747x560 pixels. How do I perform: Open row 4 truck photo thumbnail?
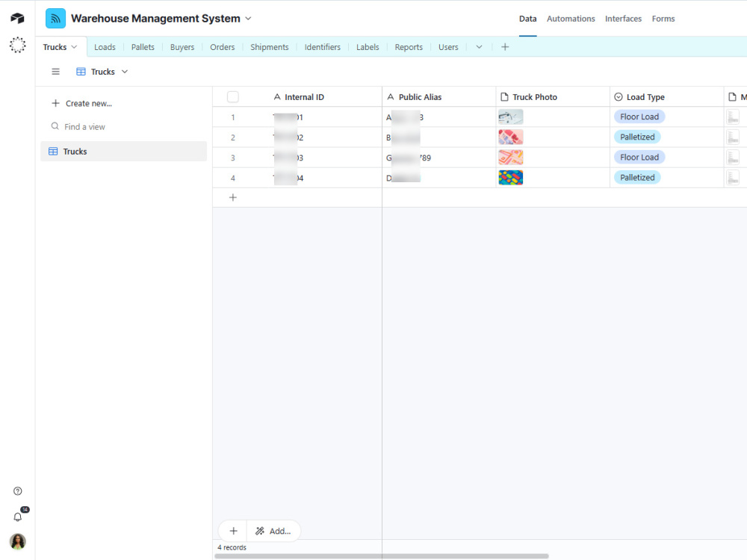(x=511, y=178)
